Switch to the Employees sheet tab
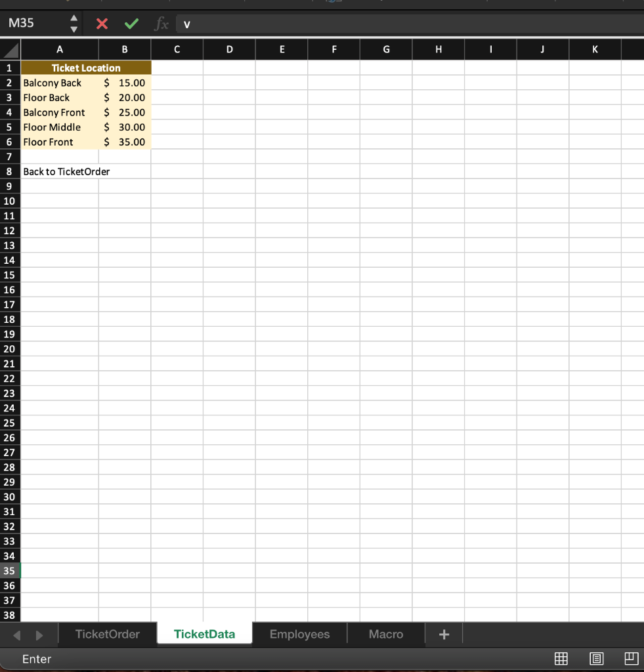Image resolution: width=644 pixels, height=672 pixels. [x=299, y=634]
